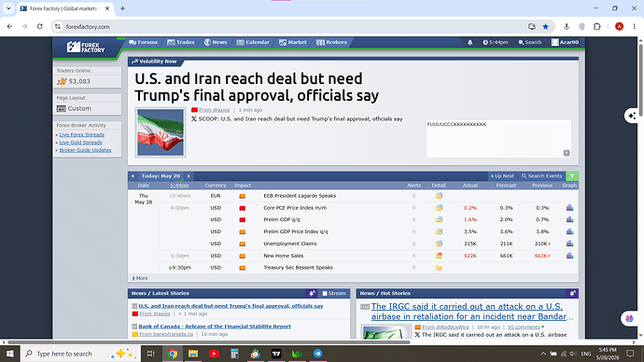This screenshot has width=644, height=362.
Task: Open the 95 comments link
Action: [524, 327]
